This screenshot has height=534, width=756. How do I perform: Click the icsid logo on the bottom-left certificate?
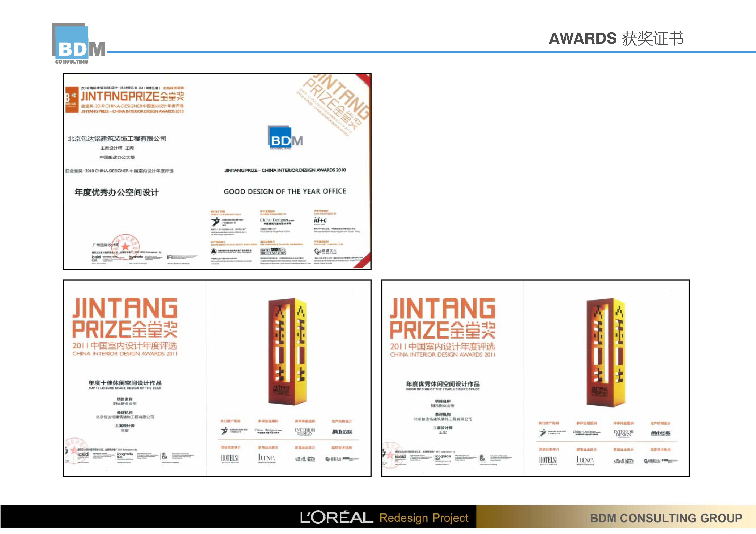pos(83,455)
